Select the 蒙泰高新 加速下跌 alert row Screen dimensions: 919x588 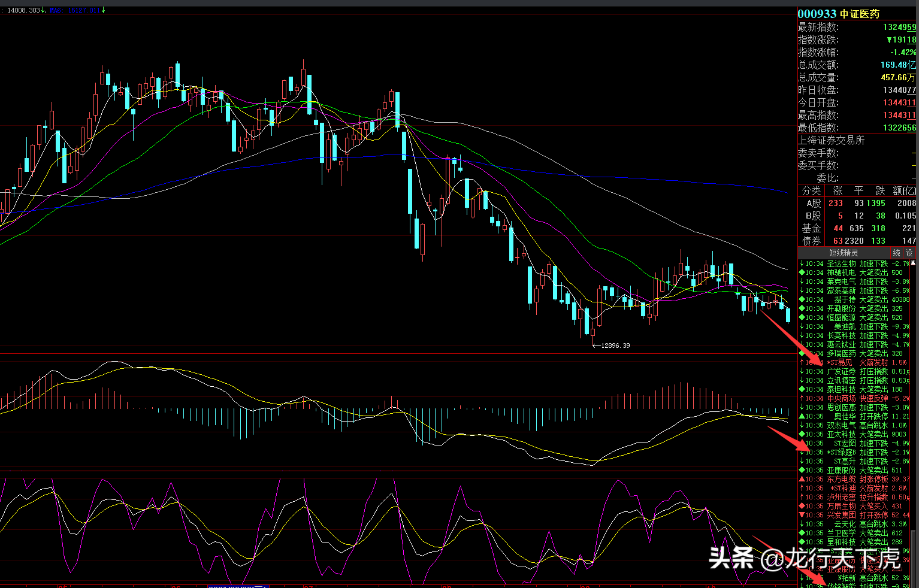point(854,290)
